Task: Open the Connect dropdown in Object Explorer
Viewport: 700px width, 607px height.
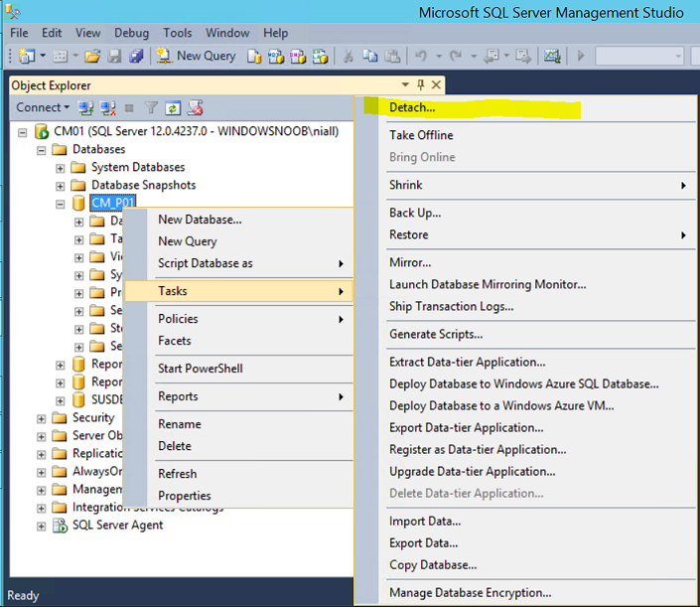Action: coord(43,107)
